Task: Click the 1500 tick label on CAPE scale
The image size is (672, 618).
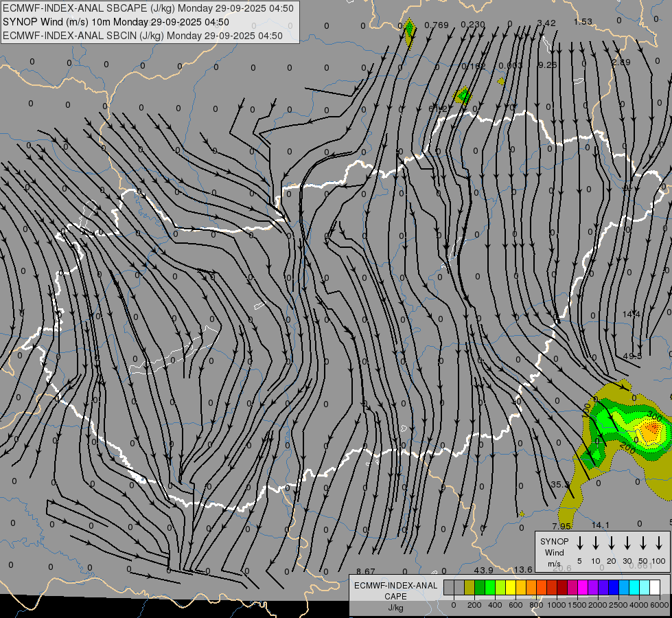Action: 577,605
